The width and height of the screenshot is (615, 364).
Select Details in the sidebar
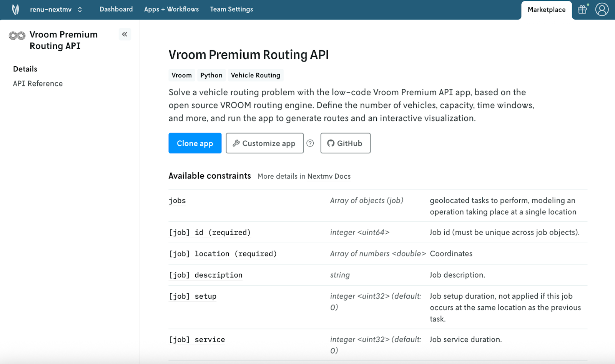coord(25,69)
